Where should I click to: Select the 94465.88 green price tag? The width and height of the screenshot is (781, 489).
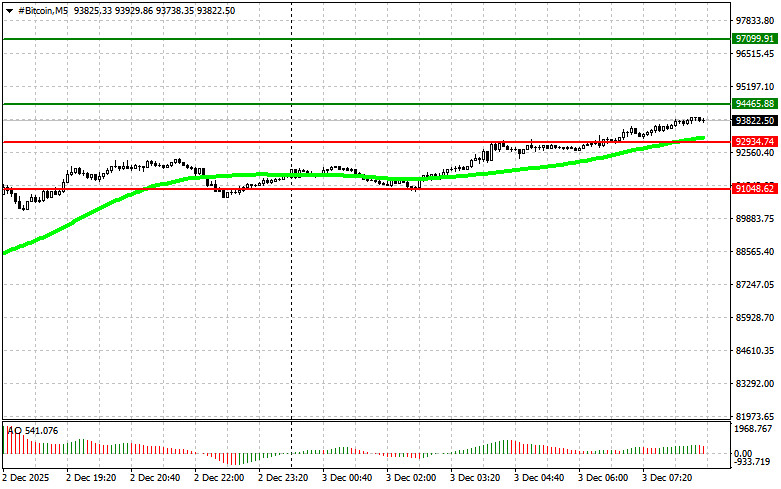coord(755,103)
